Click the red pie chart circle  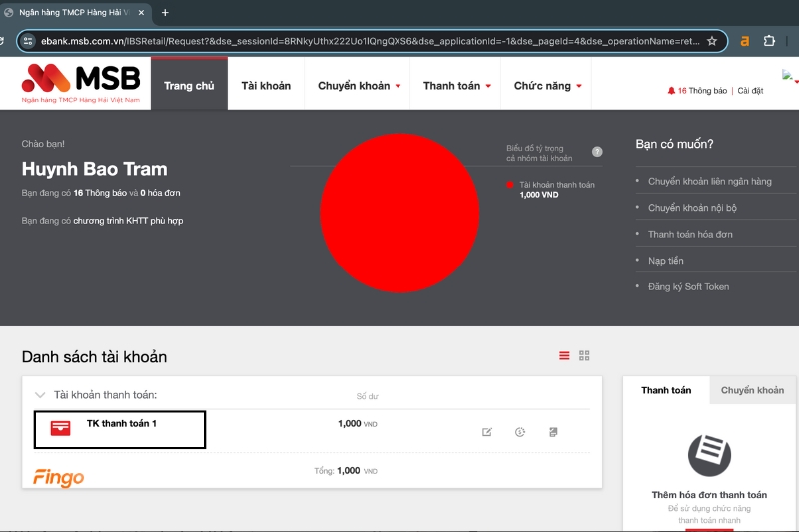tap(399, 213)
